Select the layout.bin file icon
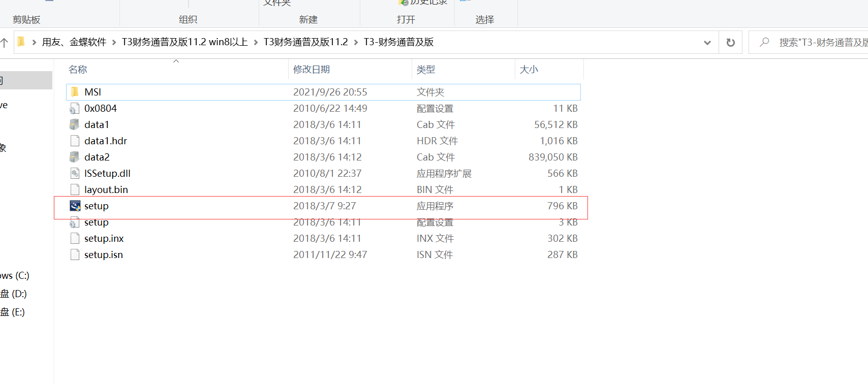The width and height of the screenshot is (868, 384). [x=75, y=189]
